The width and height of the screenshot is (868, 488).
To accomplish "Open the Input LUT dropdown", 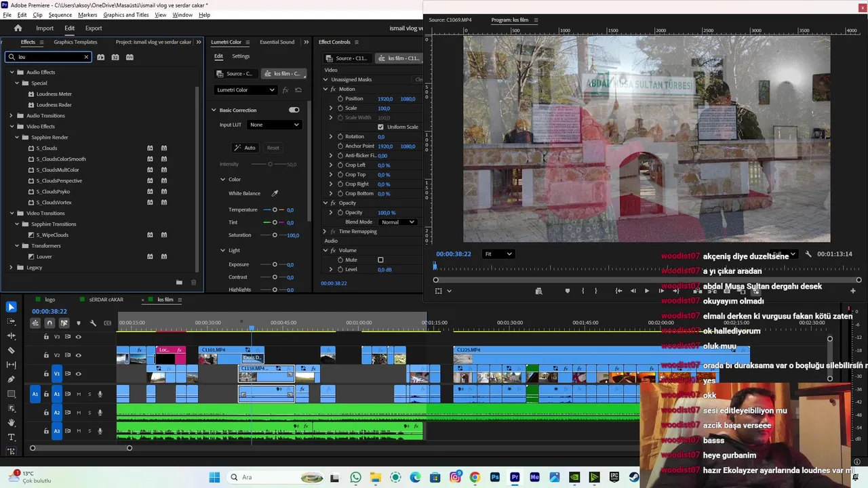I will click(x=274, y=125).
